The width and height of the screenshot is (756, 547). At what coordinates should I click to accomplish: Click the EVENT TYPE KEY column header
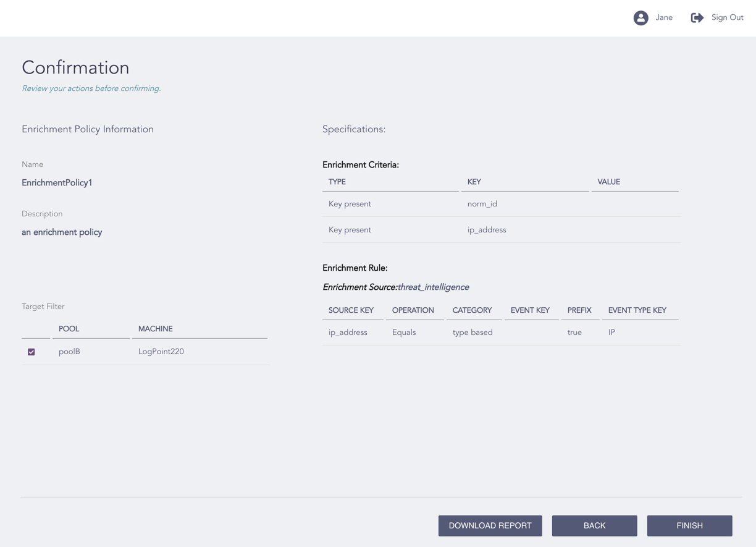point(637,310)
